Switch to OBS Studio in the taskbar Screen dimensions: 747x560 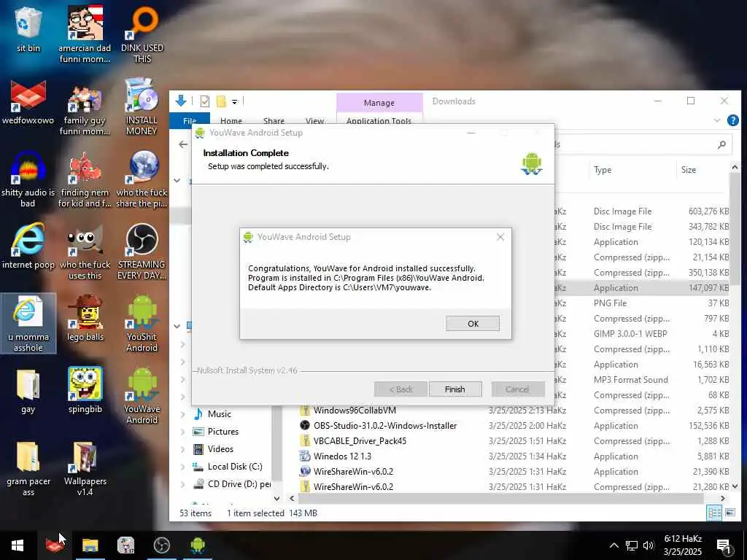point(161,545)
